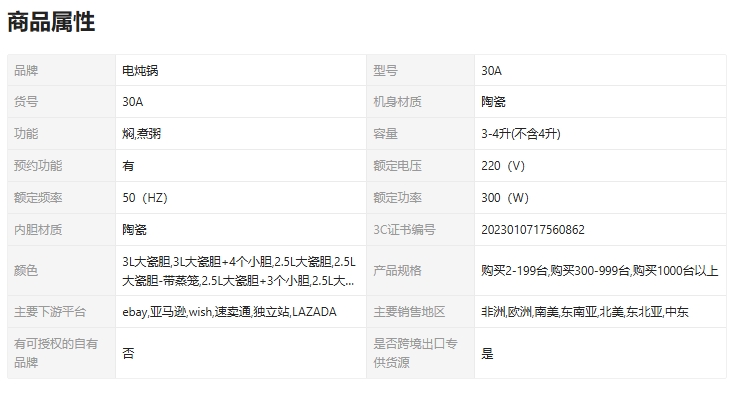Image resolution: width=737 pixels, height=397 pixels.
Task: Click the 型号 value 30A
Action: click(491, 70)
